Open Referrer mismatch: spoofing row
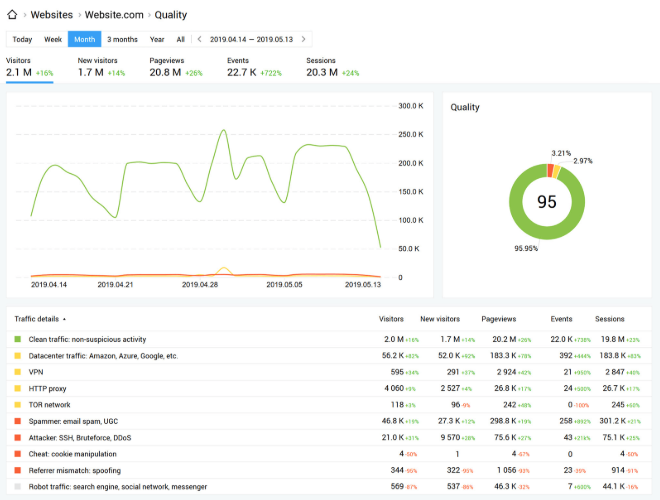 (x=75, y=470)
